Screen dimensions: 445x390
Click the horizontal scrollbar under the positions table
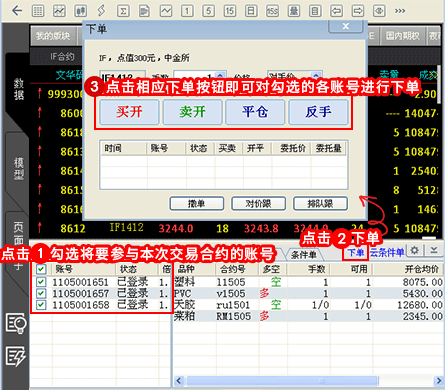[306, 380]
